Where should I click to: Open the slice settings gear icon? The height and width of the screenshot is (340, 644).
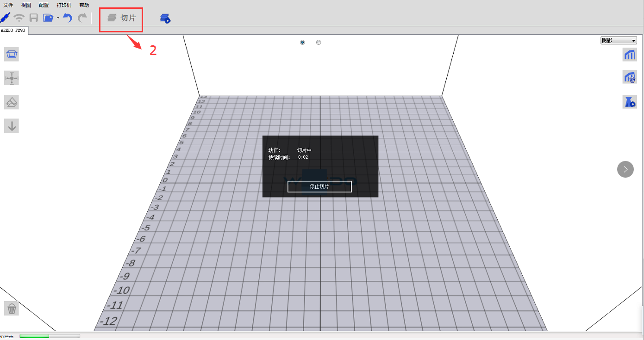[x=165, y=18]
